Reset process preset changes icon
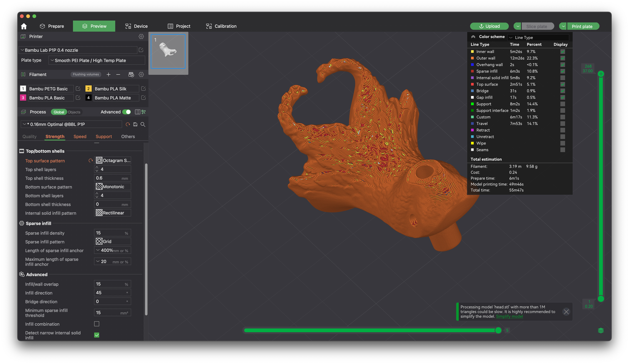Image resolution: width=629 pixels, height=364 pixels. pos(128,124)
